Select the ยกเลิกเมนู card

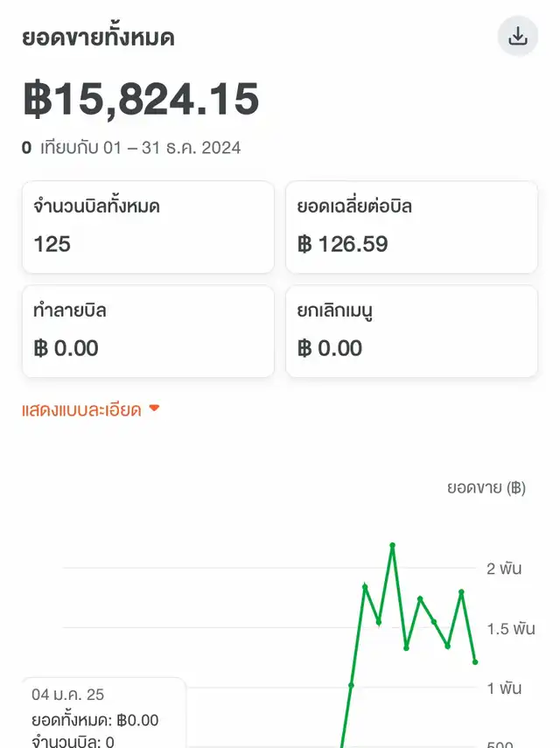click(411, 331)
